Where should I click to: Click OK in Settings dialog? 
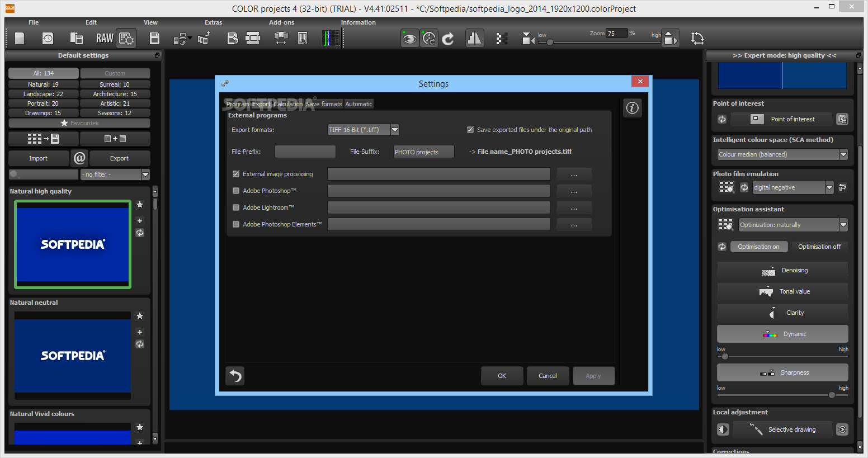(x=502, y=376)
